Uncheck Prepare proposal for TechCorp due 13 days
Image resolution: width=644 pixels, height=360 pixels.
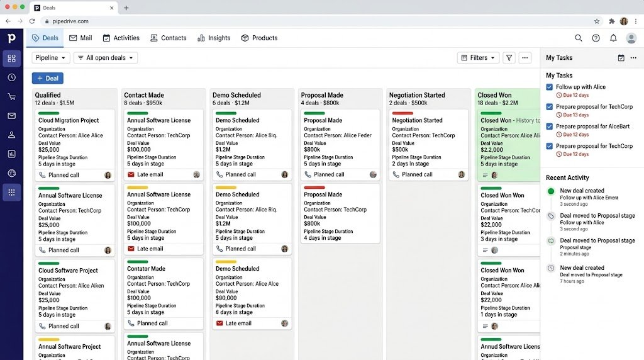point(550,107)
